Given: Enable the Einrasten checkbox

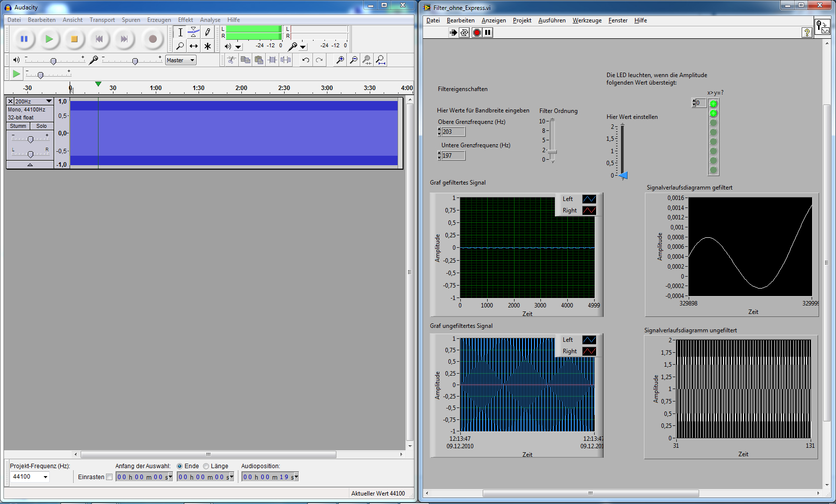Looking at the screenshot, I should (x=109, y=477).
